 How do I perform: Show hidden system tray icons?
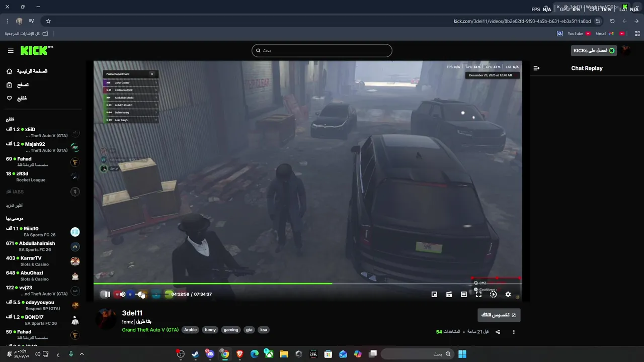tap(82, 354)
